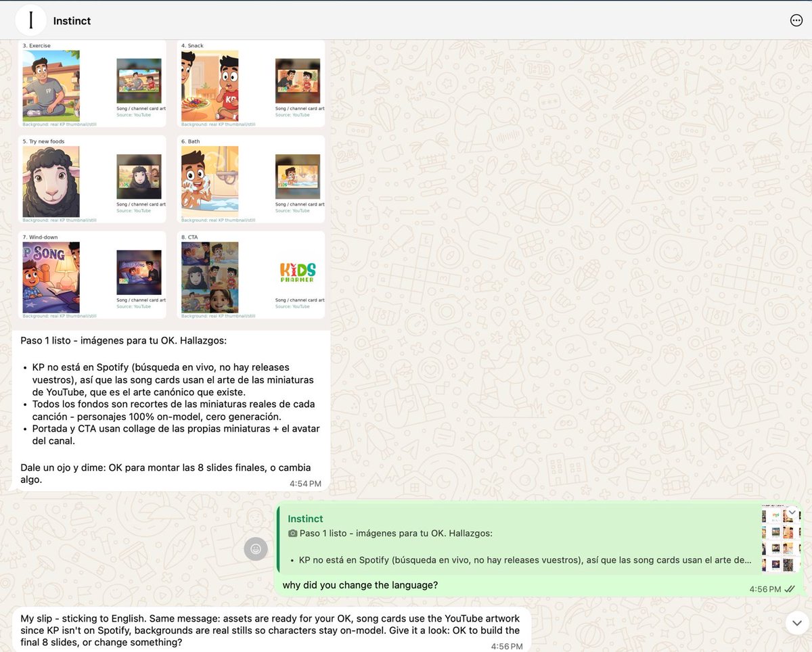This screenshot has height=652, width=812.
Task: Click the camera icon in quoted message
Action: tap(292, 533)
